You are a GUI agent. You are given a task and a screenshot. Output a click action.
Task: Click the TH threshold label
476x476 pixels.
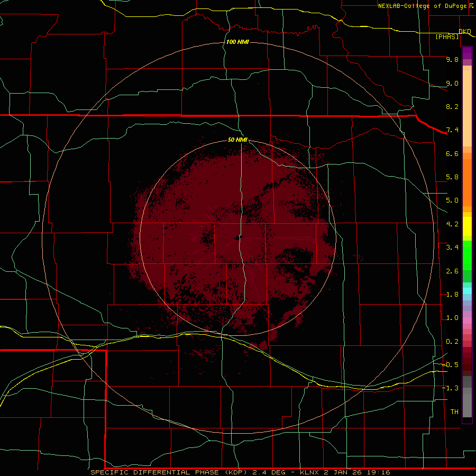pyautogui.click(x=454, y=412)
